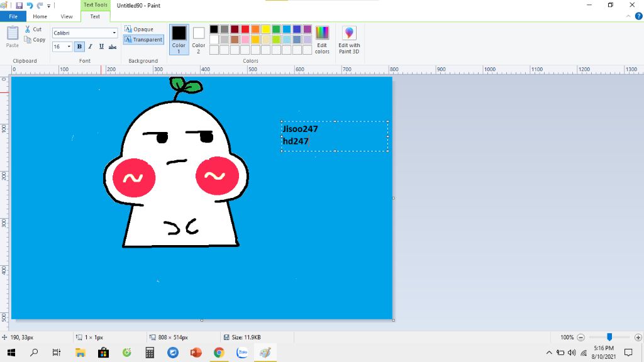Viewport: 644px width, 362px height.
Task: Click the Paint icon on the taskbar
Action: [x=265, y=353]
